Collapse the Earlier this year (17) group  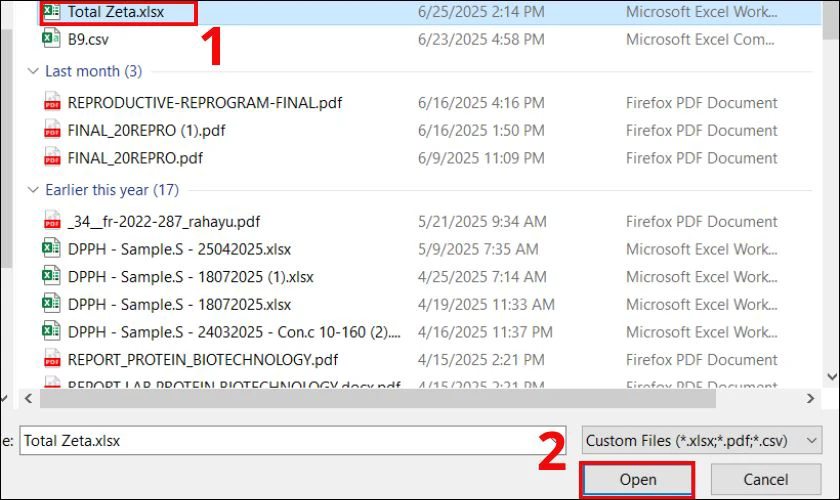tap(33, 190)
